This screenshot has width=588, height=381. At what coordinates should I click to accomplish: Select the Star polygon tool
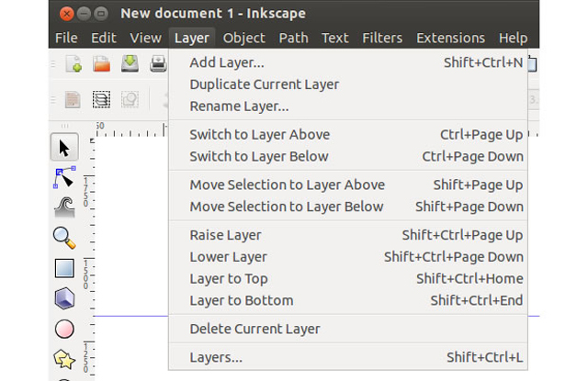[63, 357]
